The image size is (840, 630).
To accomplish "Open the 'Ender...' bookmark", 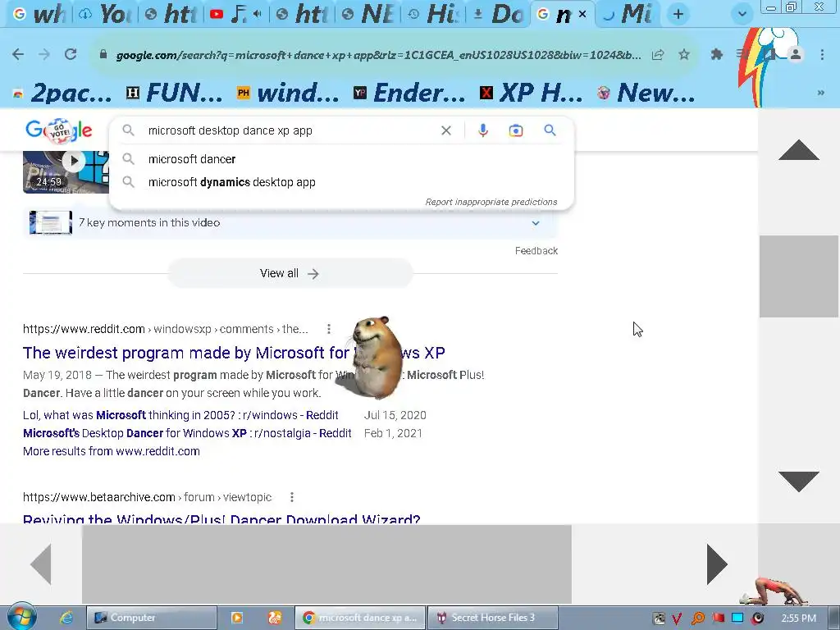I will pyautogui.click(x=410, y=93).
